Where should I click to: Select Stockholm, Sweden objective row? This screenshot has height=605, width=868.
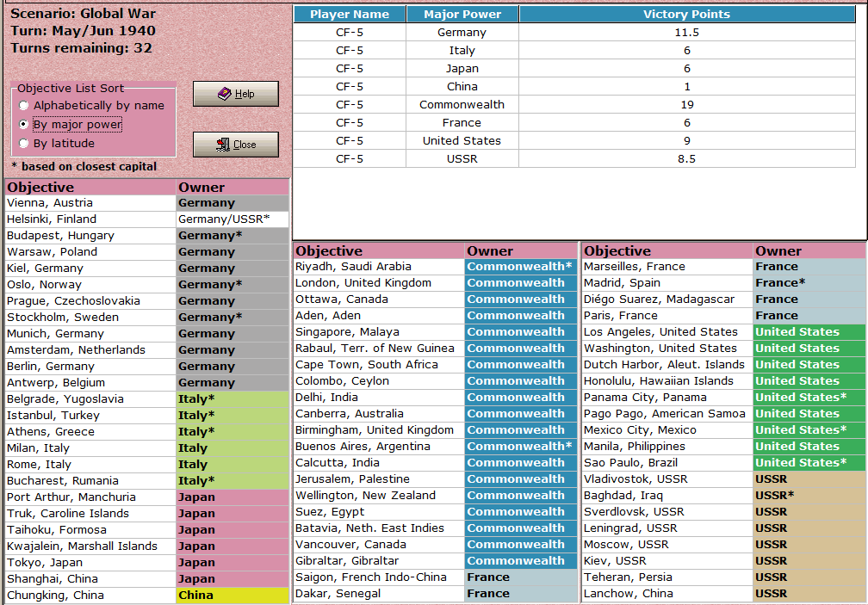pos(147,318)
